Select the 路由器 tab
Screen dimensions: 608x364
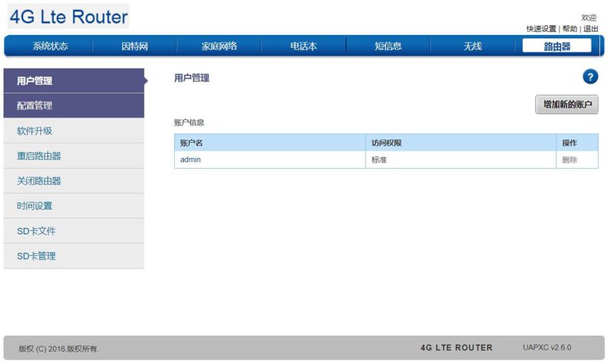(x=557, y=46)
